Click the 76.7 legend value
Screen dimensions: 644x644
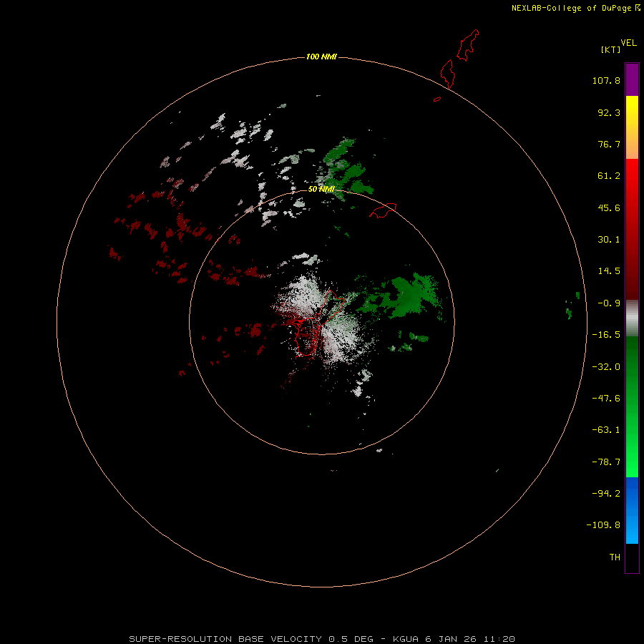609,144
